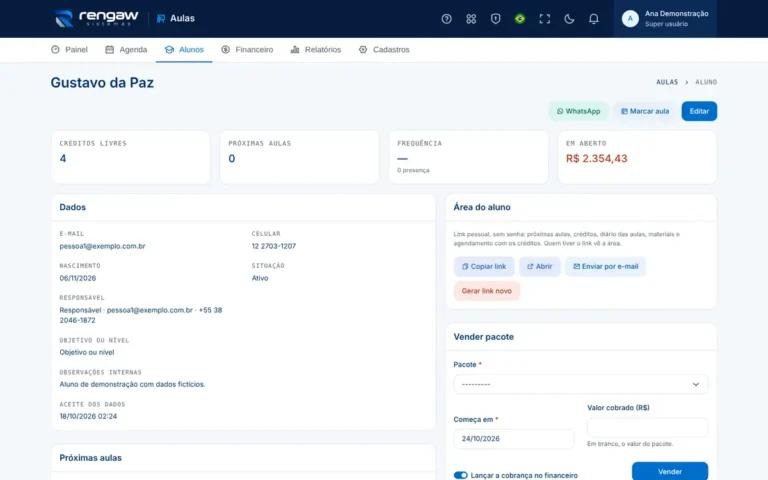Click the rengaw sistemas logo
The image size is (768, 480).
(96, 18)
